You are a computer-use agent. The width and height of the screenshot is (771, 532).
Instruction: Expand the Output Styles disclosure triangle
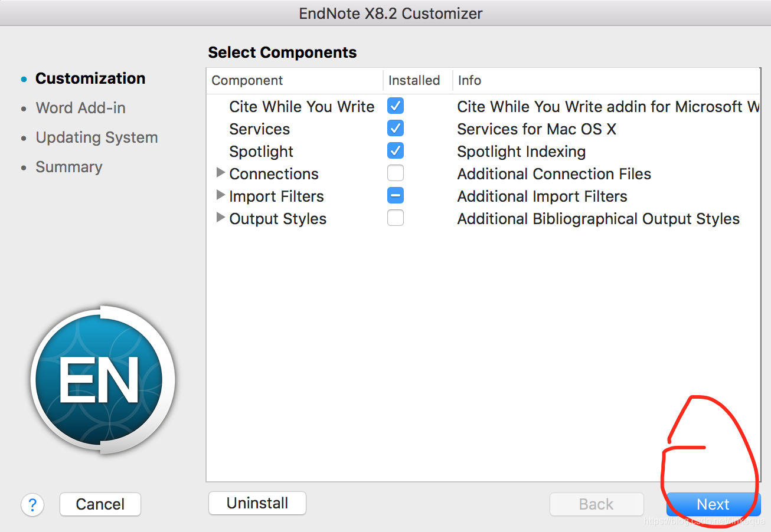point(220,218)
